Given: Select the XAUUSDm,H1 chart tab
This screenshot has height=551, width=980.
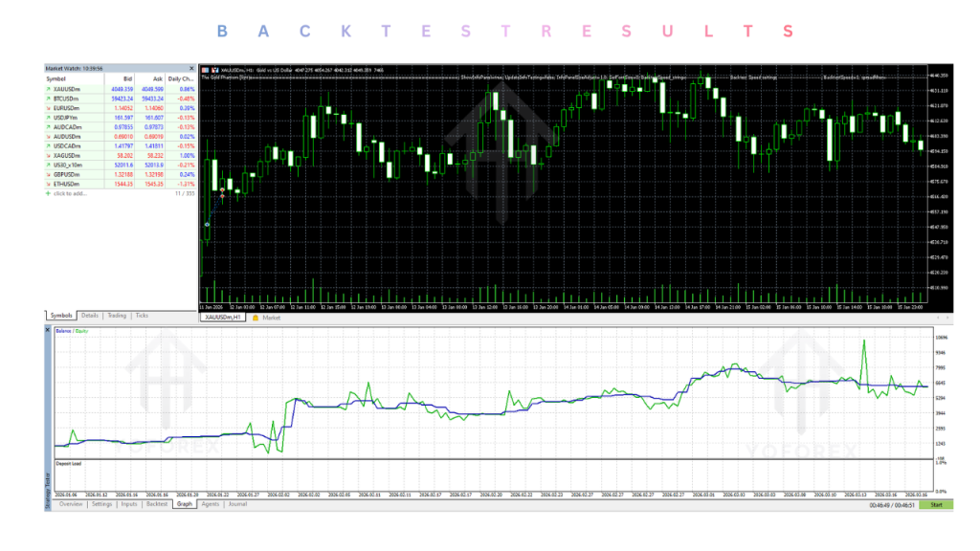Looking at the screenshot, I should pos(222,318).
